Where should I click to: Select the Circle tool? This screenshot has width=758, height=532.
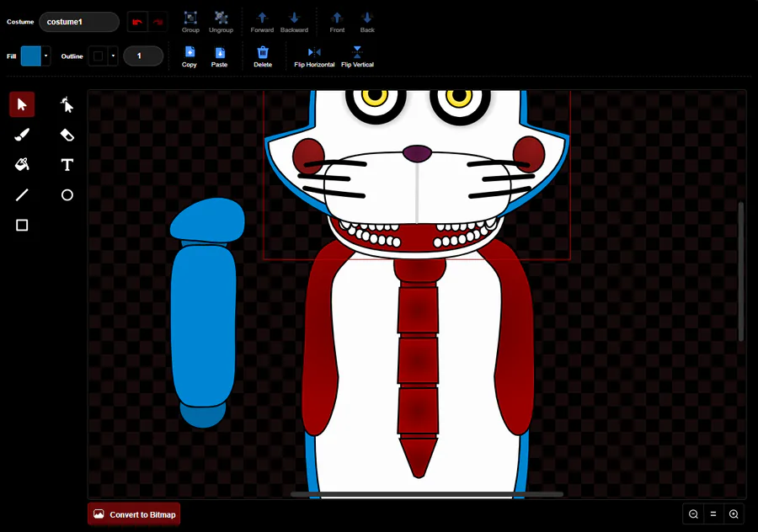pos(67,194)
